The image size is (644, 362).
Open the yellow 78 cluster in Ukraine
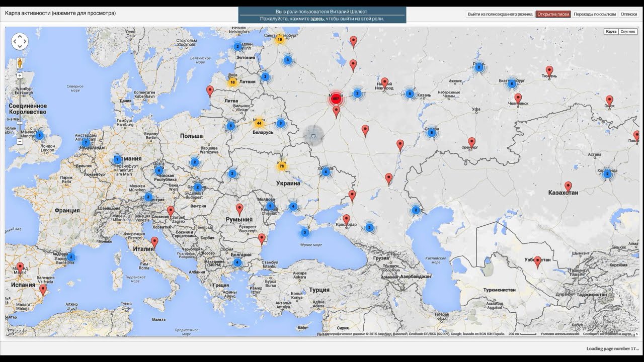tap(282, 166)
